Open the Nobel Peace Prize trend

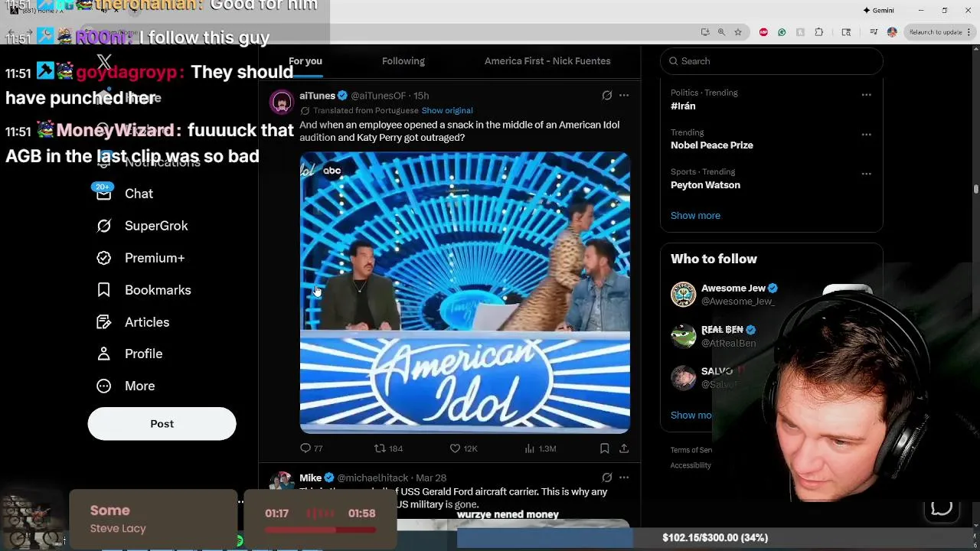tap(712, 145)
